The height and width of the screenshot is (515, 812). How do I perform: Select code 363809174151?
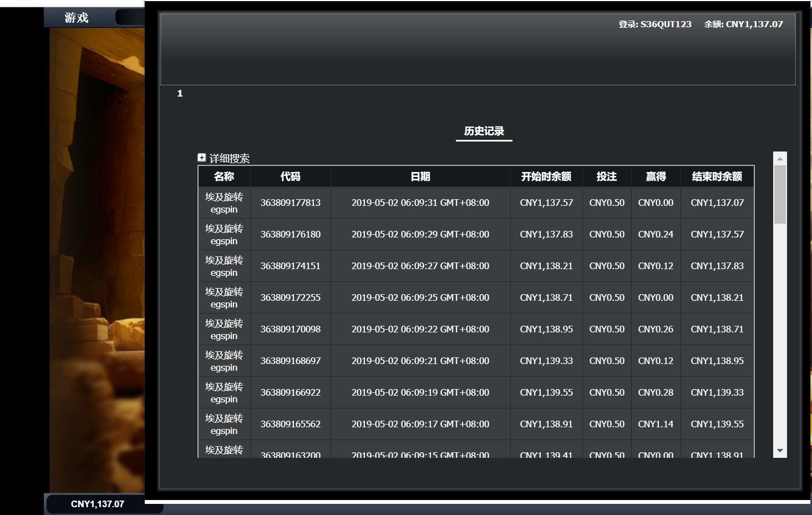[291, 266]
